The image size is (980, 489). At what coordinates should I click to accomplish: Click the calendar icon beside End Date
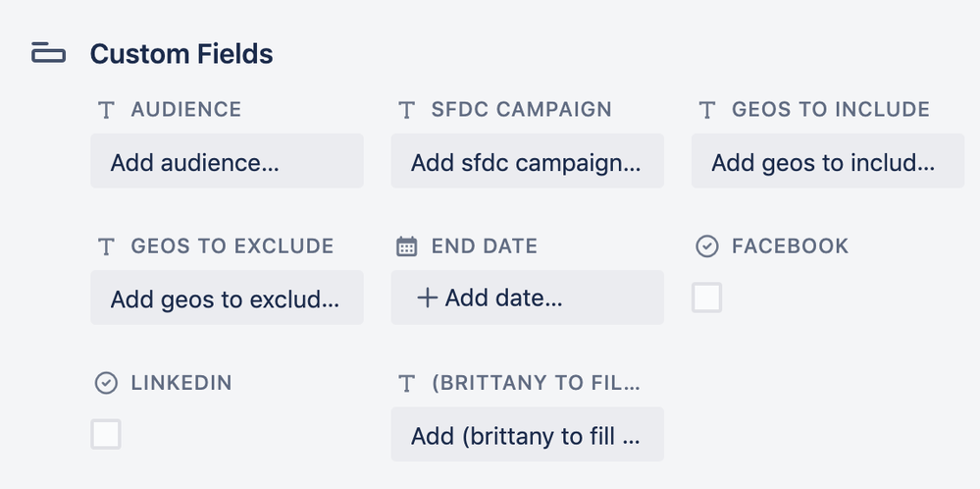coord(406,246)
